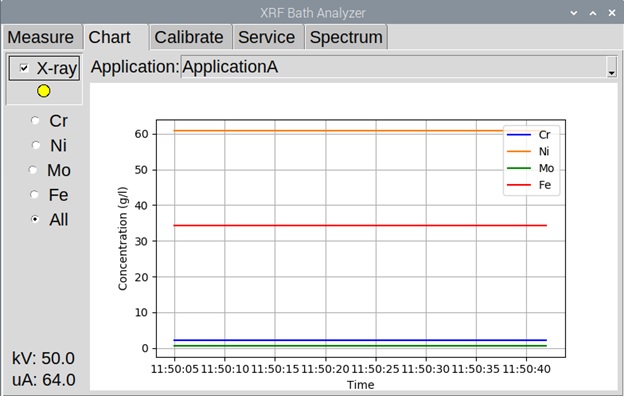Open the Calibrate tab

(x=189, y=37)
